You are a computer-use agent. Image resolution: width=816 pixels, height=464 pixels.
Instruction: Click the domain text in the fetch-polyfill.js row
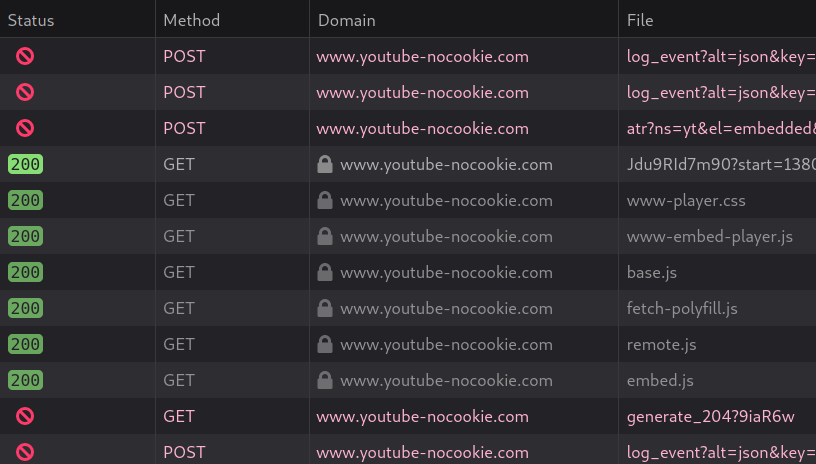point(447,308)
